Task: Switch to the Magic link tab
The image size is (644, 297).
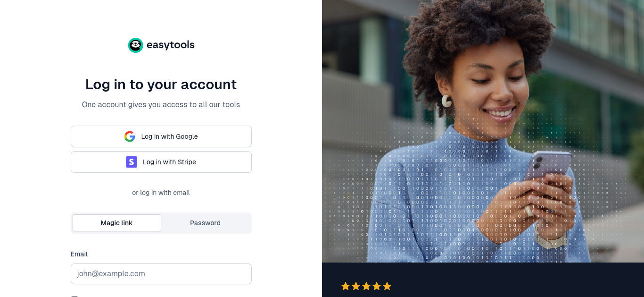Action: [x=117, y=223]
